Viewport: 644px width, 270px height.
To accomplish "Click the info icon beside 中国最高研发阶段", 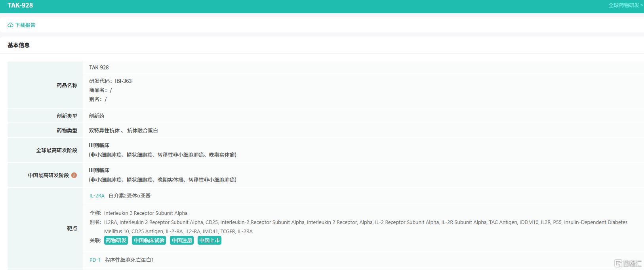I will (74, 175).
